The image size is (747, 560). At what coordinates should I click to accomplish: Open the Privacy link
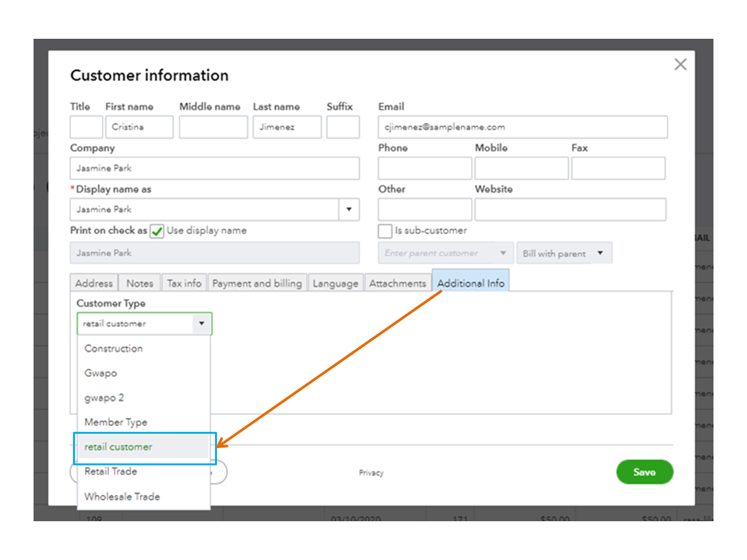[372, 473]
